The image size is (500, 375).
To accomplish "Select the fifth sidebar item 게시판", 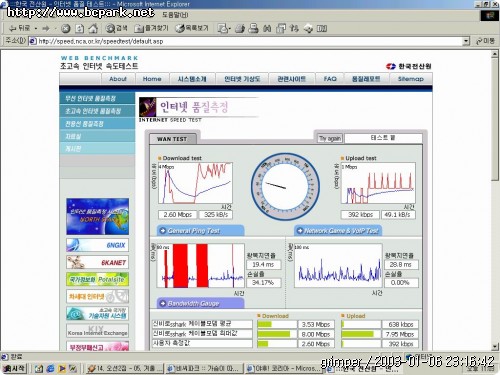I will [97, 149].
